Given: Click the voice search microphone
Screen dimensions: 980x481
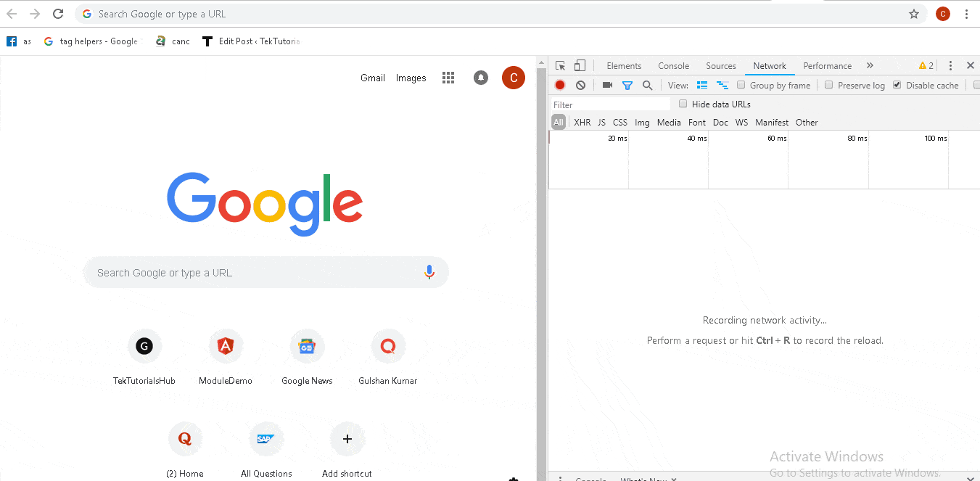Looking at the screenshot, I should click(429, 272).
